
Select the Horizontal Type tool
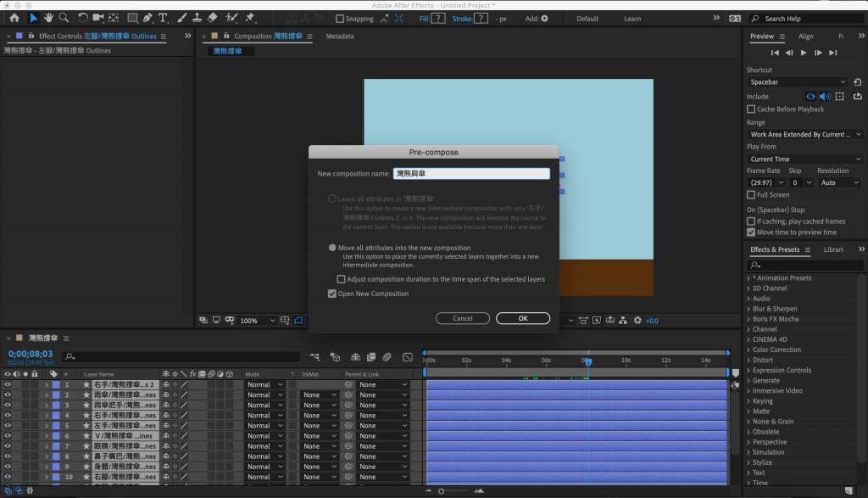(163, 18)
